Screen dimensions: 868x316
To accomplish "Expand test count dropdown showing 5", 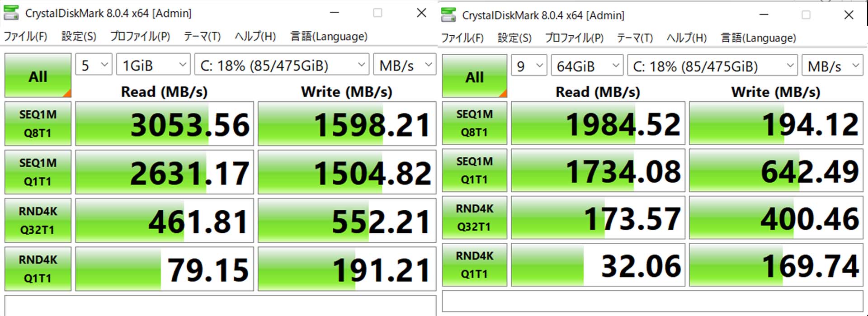I will [94, 65].
